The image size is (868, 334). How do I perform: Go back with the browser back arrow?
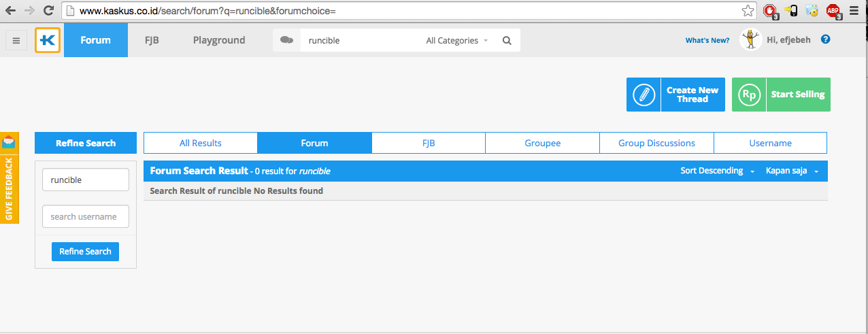[11, 10]
